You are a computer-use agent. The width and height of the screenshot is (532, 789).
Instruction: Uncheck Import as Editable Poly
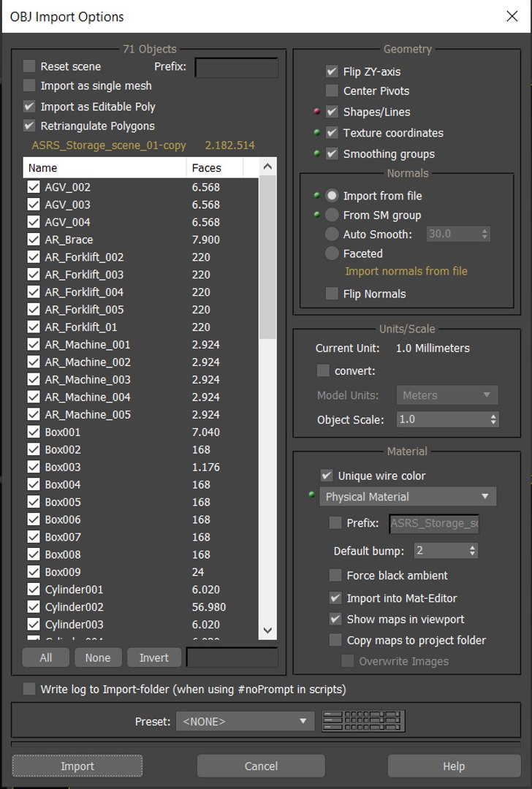pyautogui.click(x=29, y=106)
